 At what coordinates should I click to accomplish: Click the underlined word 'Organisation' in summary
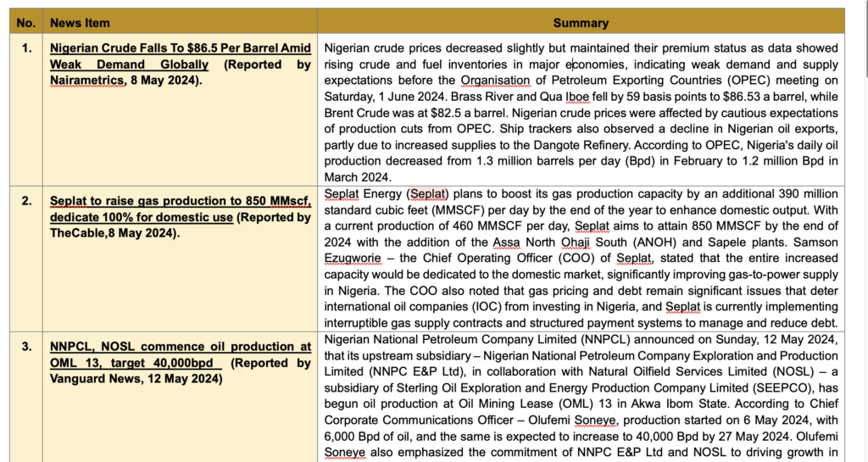tap(495, 81)
